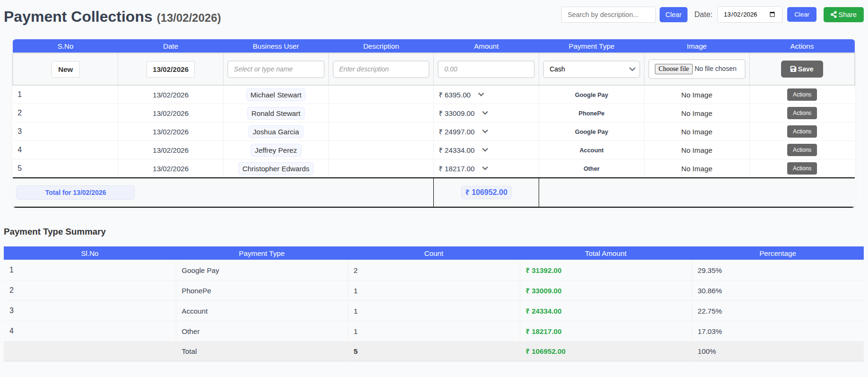
Task: Click summary amount ₹ 24334.00
Action: click(543, 311)
